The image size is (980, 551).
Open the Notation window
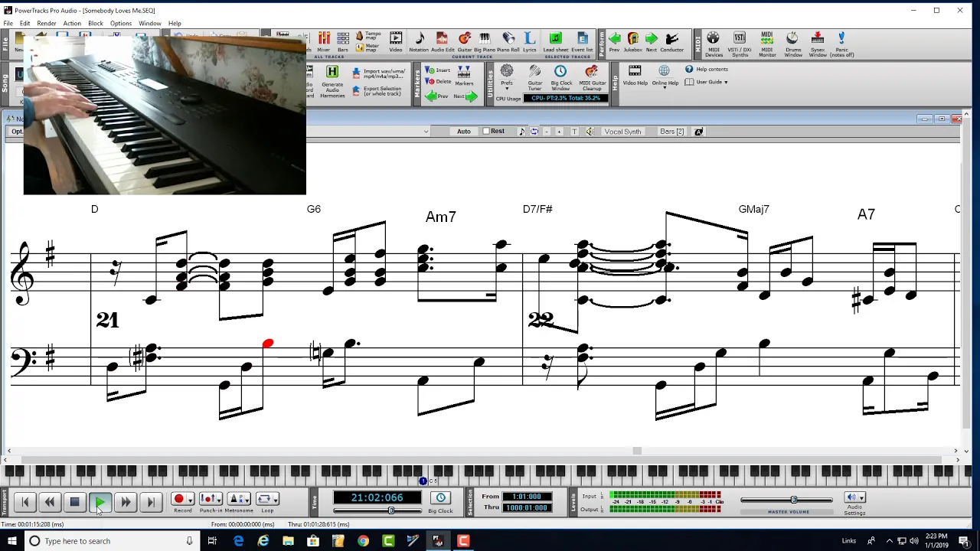pyautogui.click(x=419, y=42)
